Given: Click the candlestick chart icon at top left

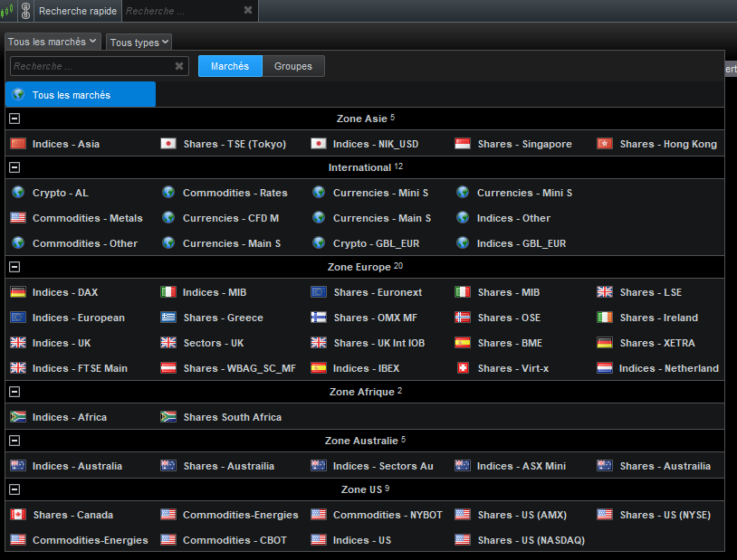Looking at the screenshot, I should (x=6, y=10).
